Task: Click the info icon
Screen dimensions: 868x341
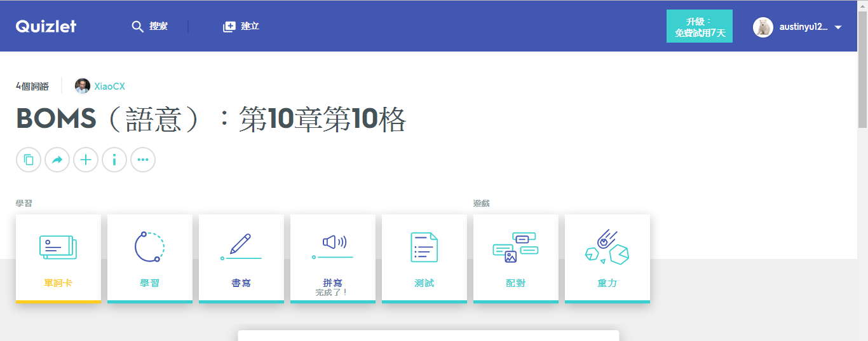Action: (x=114, y=160)
